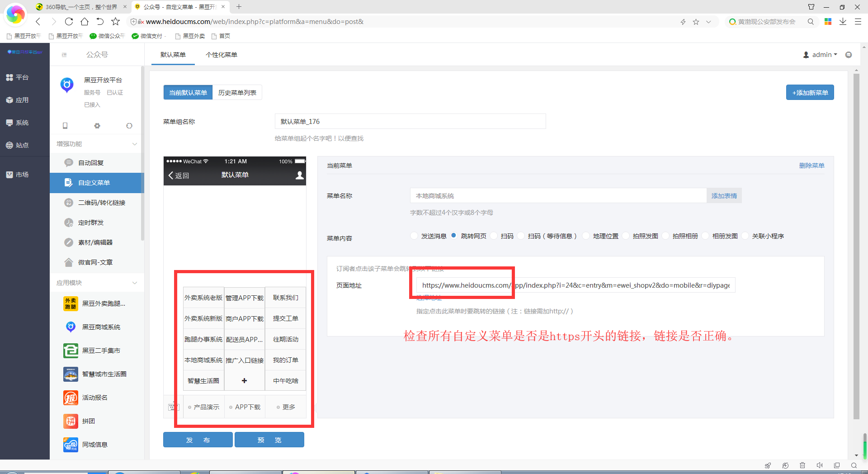Open 素材/编辑器 in sidebar menu
The width and height of the screenshot is (868, 474).
(x=97, y=242)
